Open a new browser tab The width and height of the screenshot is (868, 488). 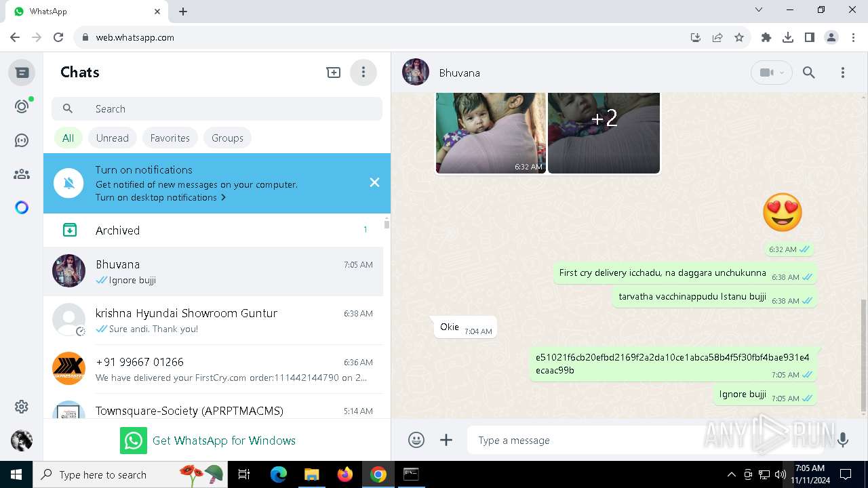click(x=183, y=12)
